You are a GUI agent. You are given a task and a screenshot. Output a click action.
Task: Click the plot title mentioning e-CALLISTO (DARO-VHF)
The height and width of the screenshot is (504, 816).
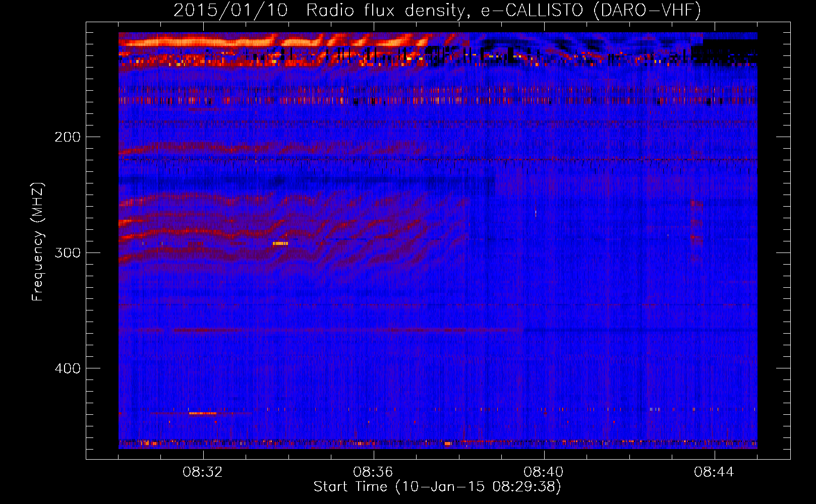(x=437, y=11)
